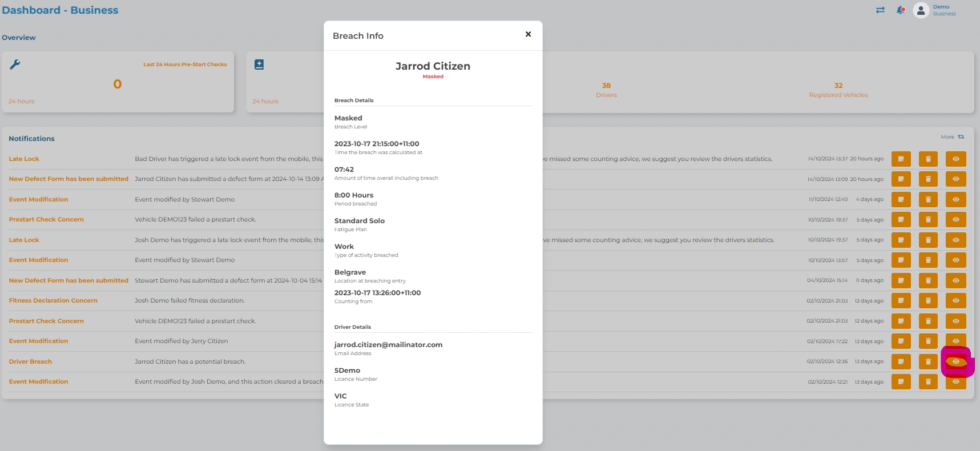980x451 pixels.
Task: Click the wrench icon in Pre-Start Checks card
Action: 15,65
